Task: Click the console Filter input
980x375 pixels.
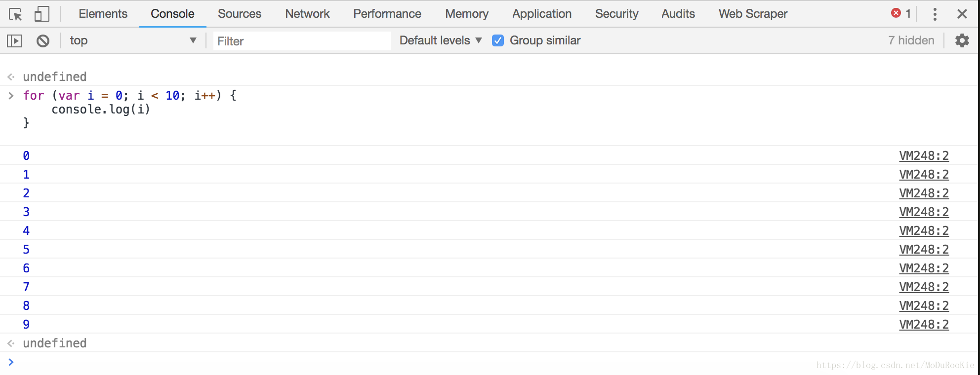Action: pos(302,41)
